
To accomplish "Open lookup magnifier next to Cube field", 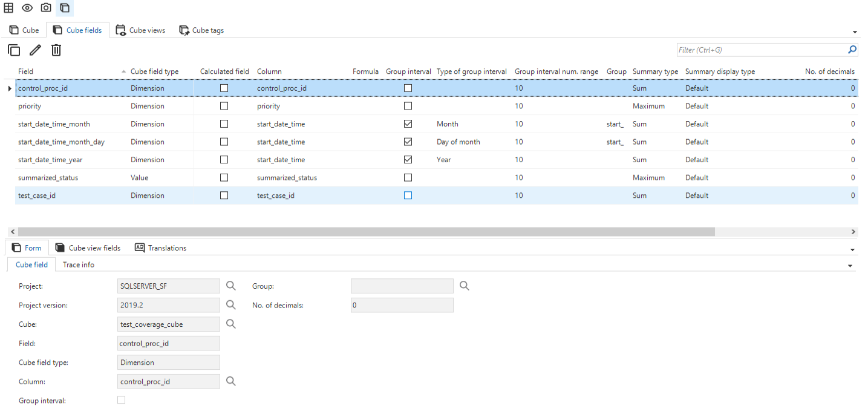I will pyautogui.click(x=231, y=324).
